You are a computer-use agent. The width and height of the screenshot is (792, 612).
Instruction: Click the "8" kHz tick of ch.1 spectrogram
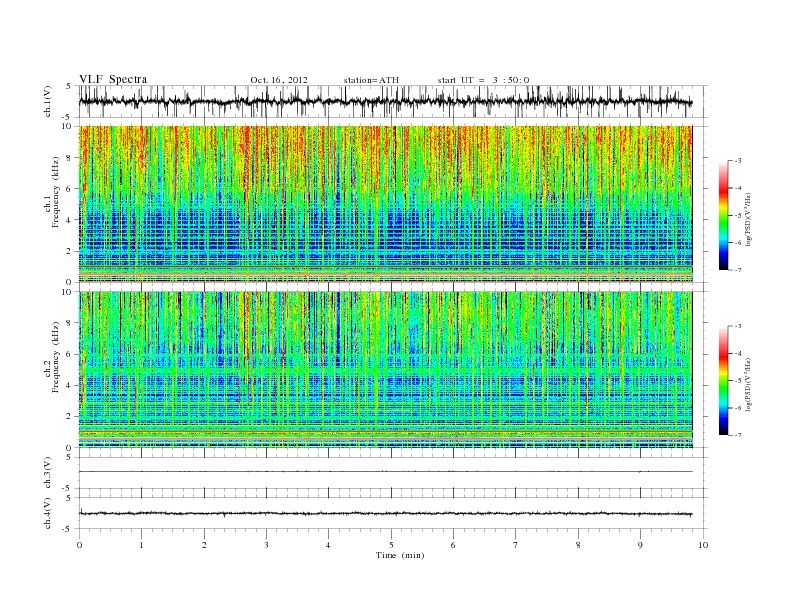pos(69,158)
